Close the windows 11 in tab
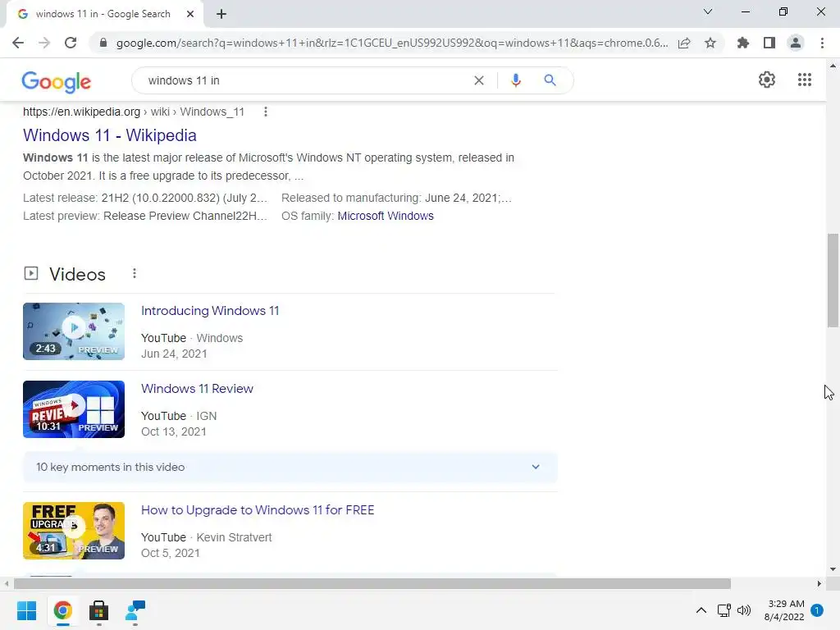840x630 pixels. pos(190,14)
